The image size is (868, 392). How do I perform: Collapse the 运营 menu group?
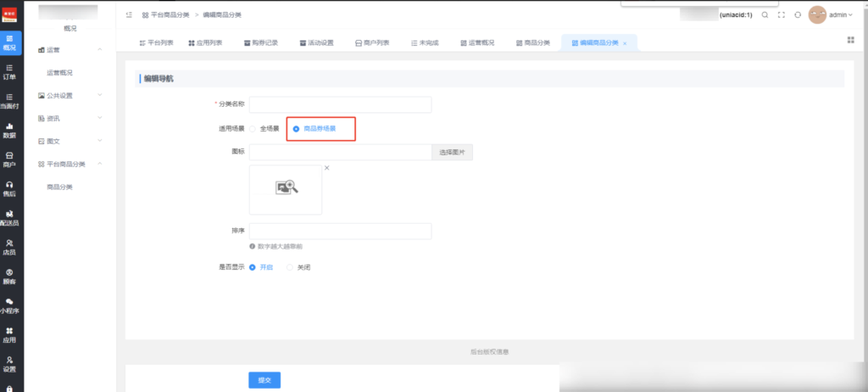point(71,50)
